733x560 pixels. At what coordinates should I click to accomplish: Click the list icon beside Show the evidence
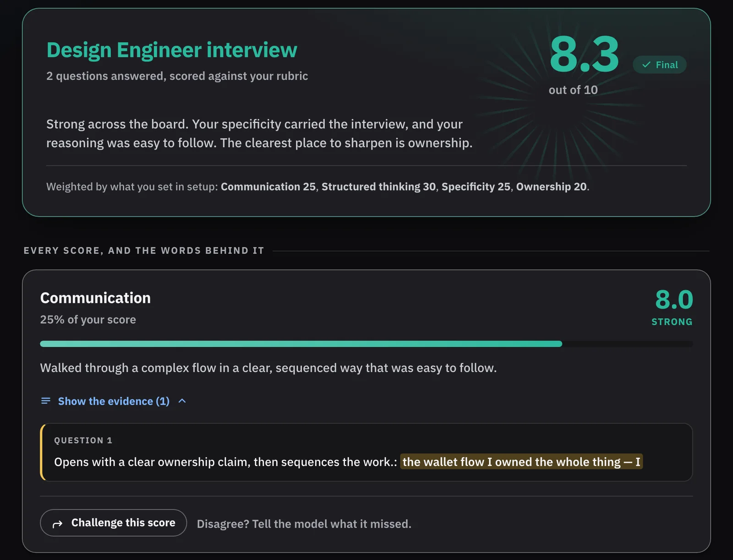(x=46, y=401)
